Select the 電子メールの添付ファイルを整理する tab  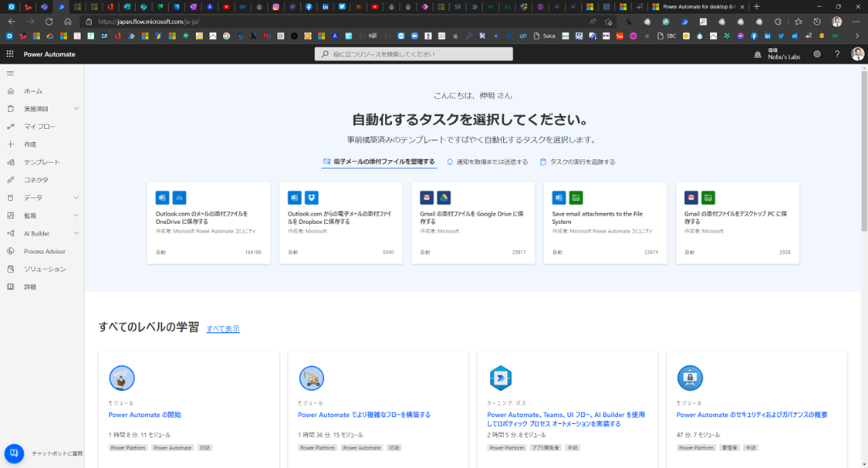click(379, 161)
